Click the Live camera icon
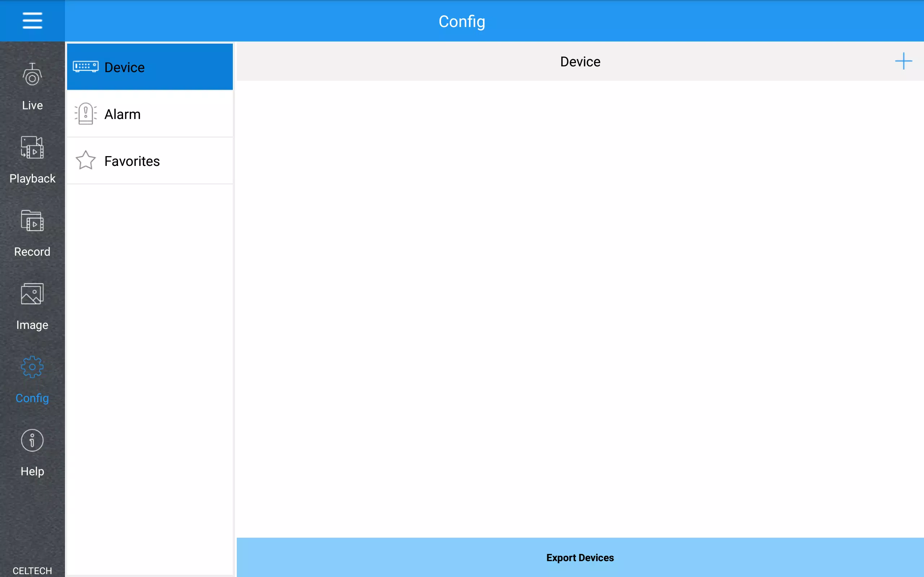The height and width of the screenshot is (577, 924). click(x=32, y=74)
